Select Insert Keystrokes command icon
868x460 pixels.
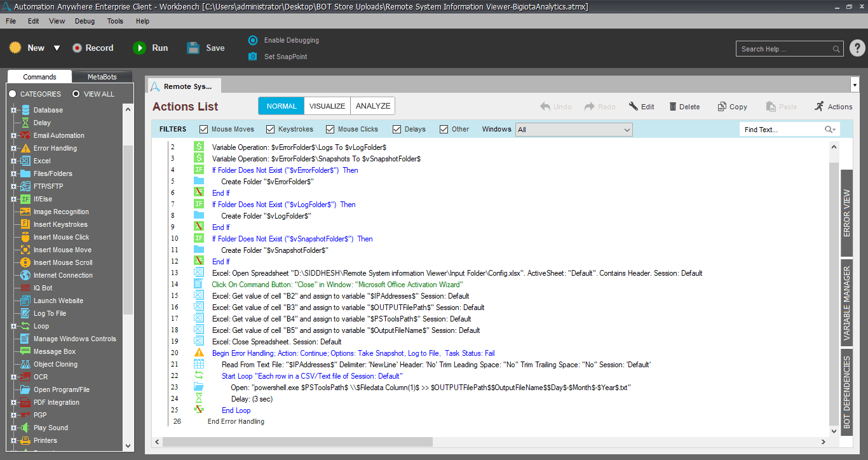[x=25, y=224]
